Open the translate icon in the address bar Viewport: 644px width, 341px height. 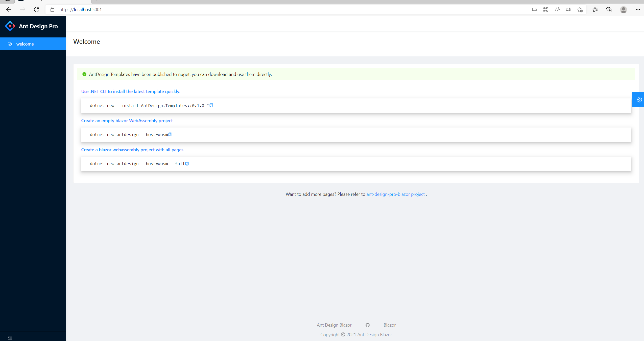point(568,10)
